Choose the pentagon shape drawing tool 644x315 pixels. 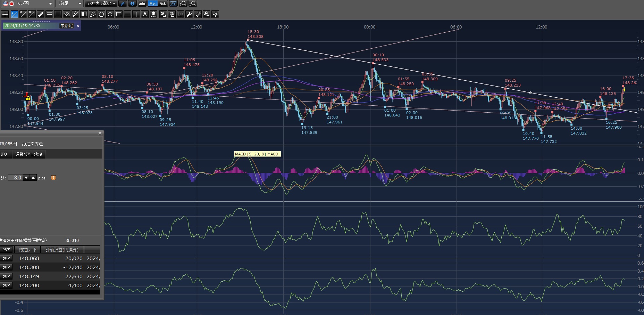[101, 14]
